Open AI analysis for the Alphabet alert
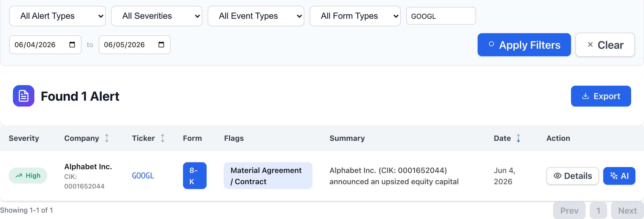The image size is (644, 219). tap(619, 176)
